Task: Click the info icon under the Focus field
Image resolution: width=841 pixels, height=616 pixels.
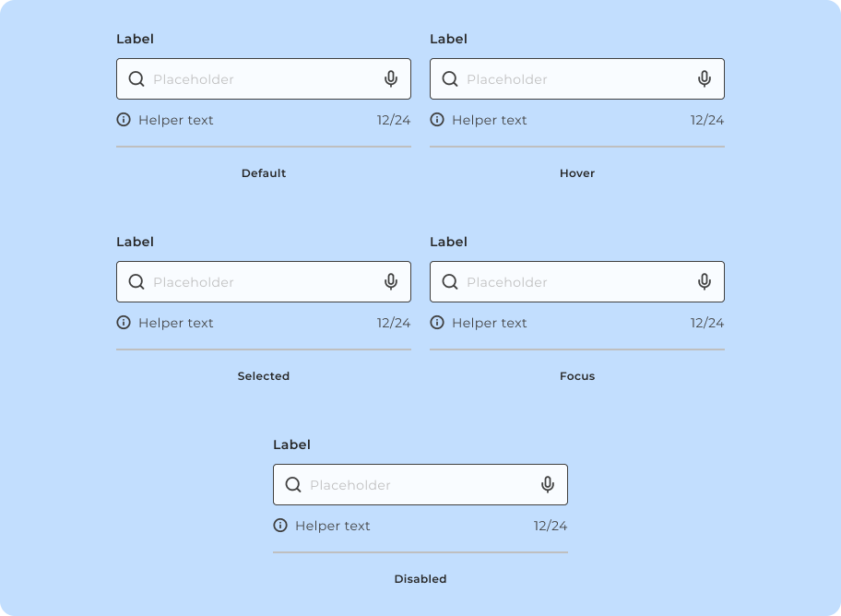Action: (x=437, y=323)
